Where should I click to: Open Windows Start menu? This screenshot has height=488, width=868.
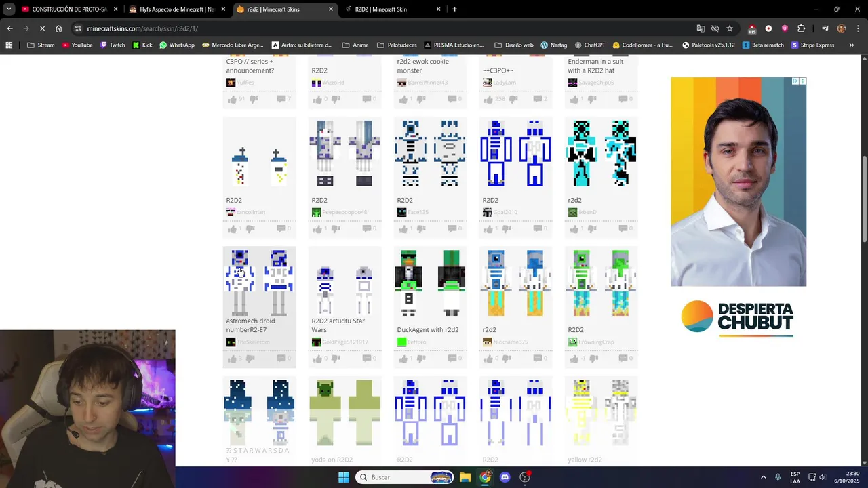coord(344,477)
